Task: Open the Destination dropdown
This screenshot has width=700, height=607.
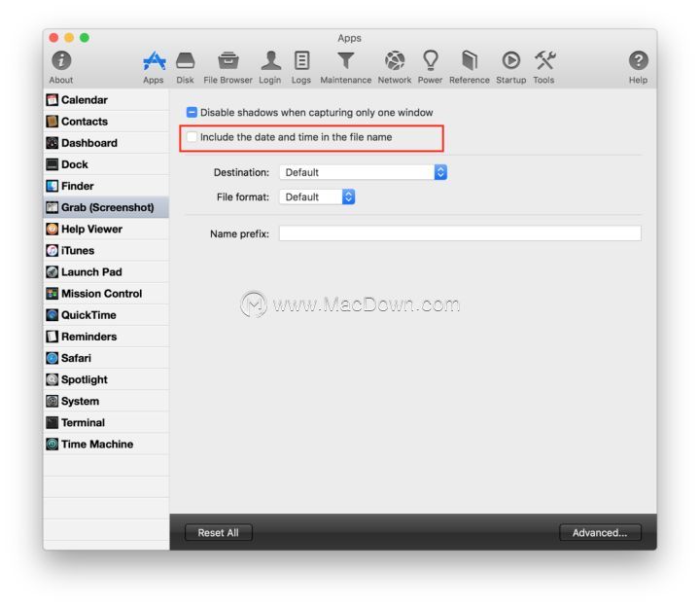Action: tap(363, 172)
